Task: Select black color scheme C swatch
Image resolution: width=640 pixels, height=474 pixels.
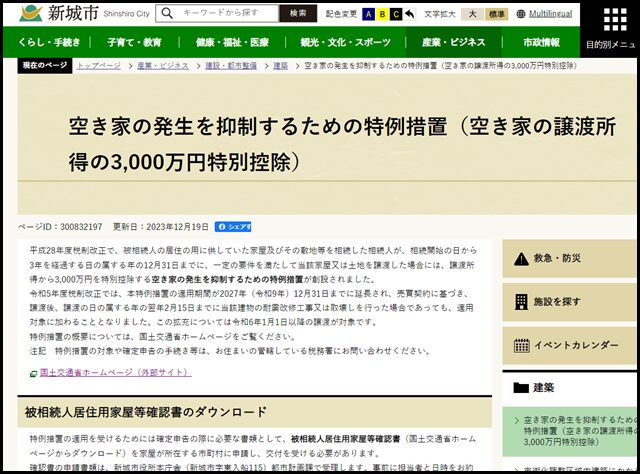Action: coord(396,14)
